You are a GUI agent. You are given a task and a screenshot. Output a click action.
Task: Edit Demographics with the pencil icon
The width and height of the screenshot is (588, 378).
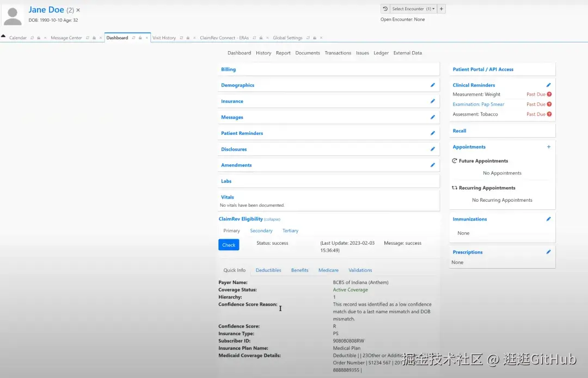tap(433, 85)
